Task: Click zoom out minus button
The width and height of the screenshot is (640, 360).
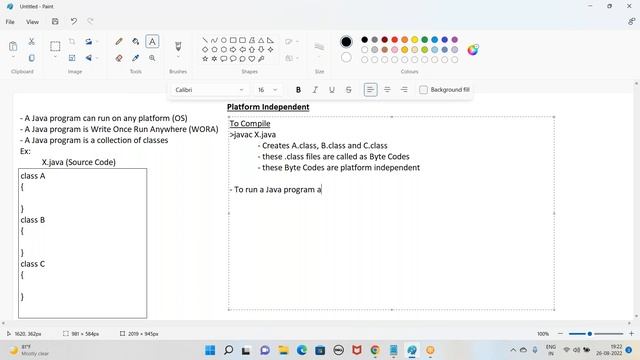Action: point(560,333)
